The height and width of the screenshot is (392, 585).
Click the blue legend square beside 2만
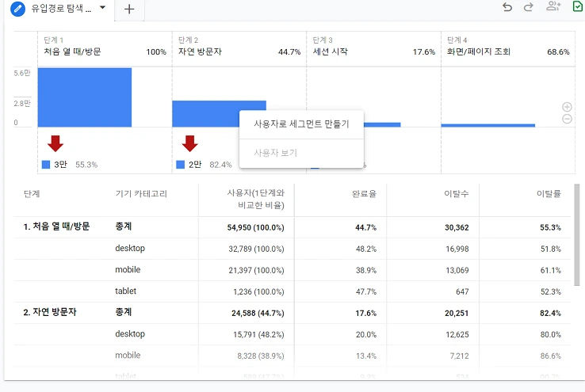pos(180,165)
